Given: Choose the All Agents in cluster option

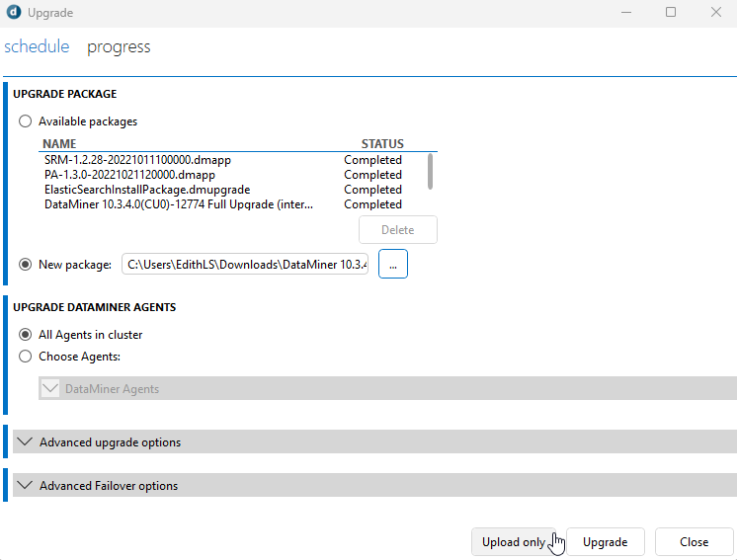Looking at the screenshot, I should pyautogui.click(x=26, y=335).
